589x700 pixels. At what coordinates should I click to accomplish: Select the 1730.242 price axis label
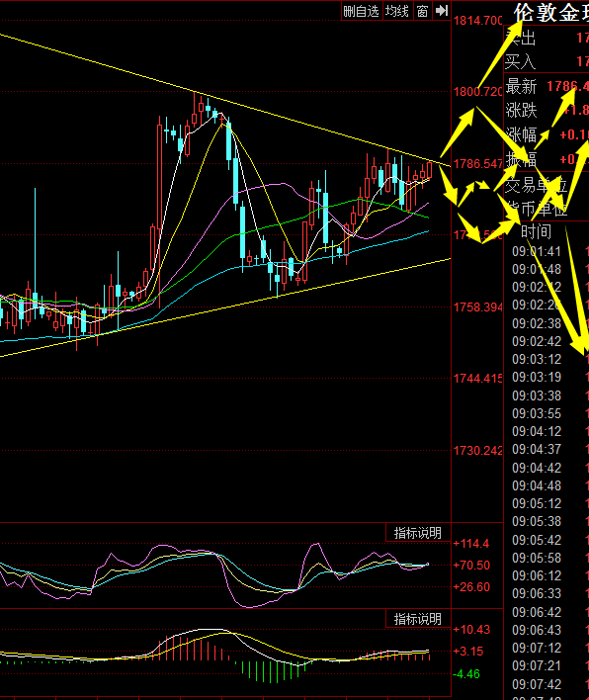click(477, 451)
